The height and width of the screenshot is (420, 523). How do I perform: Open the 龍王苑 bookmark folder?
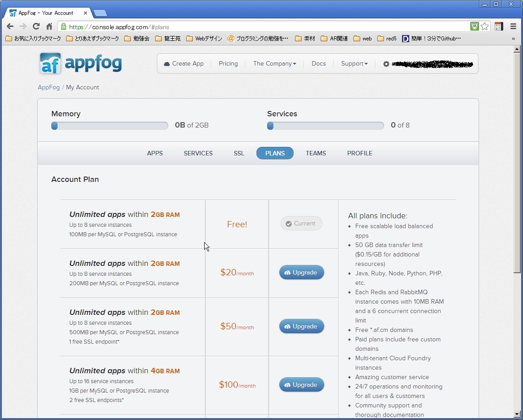168,39
